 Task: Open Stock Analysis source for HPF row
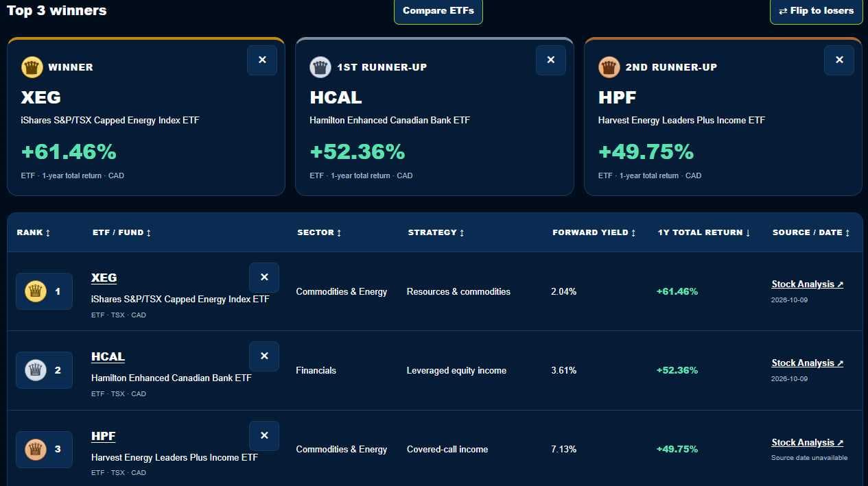(x=808, y=442)
